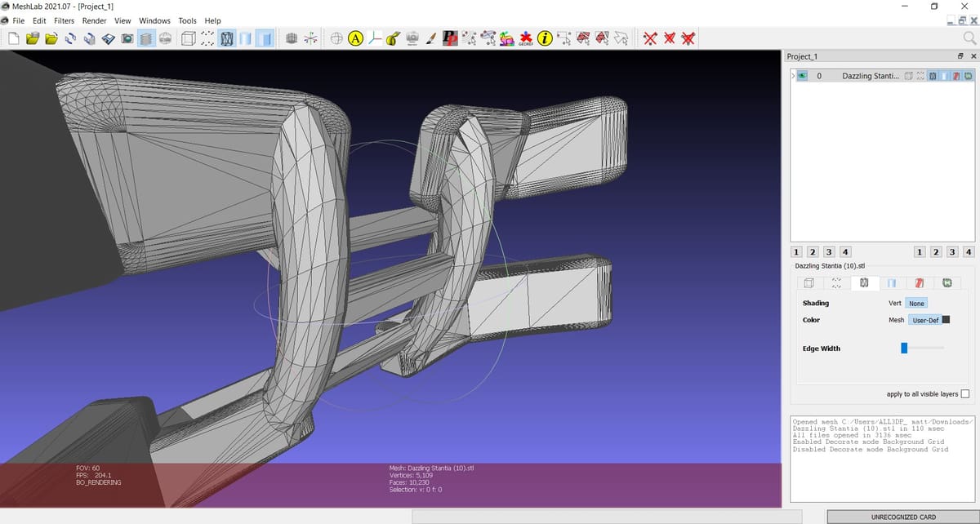Open the Windows menu
The width and height of the screenshot is (980, 524).
pyautogui.click(x=155, y=20)
